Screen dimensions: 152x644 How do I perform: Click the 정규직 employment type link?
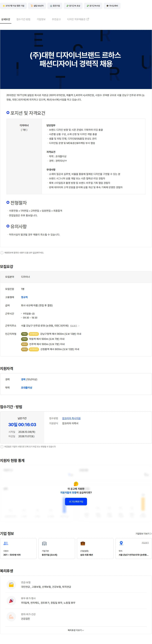point(24,297)
